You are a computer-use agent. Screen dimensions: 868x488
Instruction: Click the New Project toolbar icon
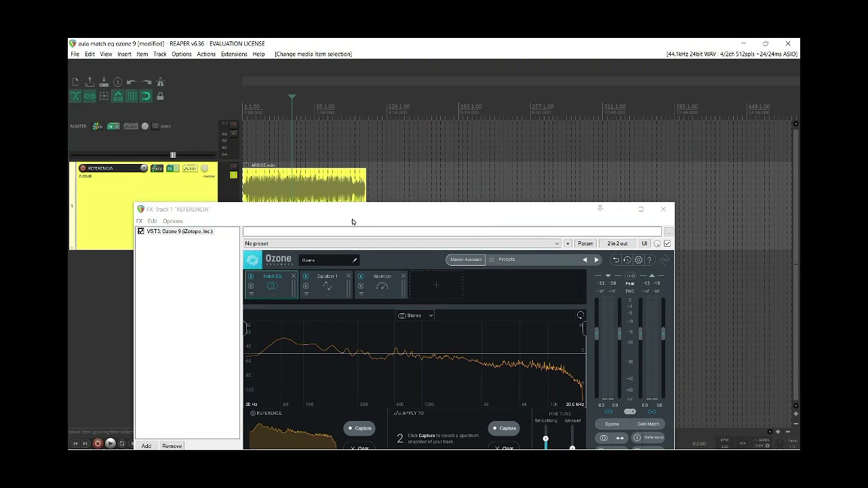(x=76, y=82)
